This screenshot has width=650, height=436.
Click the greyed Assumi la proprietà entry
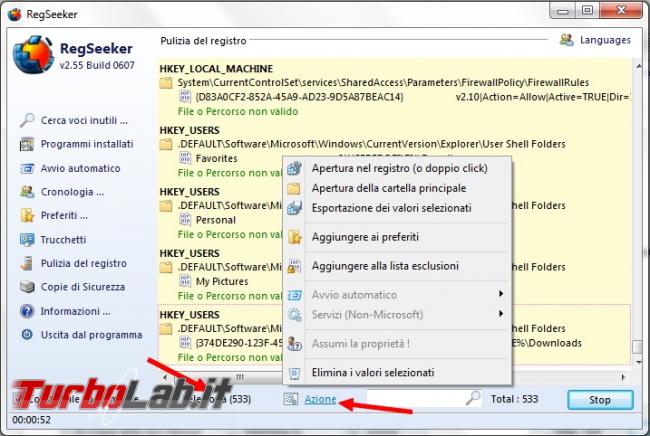361,344
